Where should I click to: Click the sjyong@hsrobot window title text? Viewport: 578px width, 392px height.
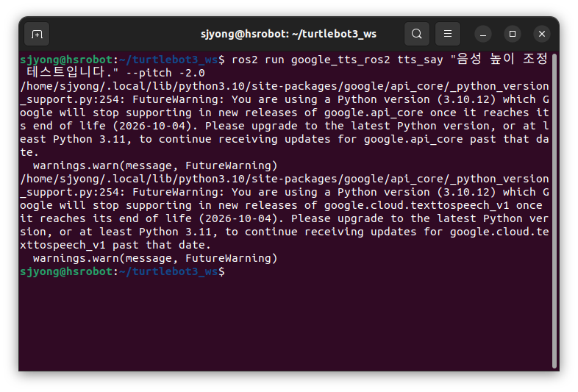pyautogui.click(x=288, y=34)
